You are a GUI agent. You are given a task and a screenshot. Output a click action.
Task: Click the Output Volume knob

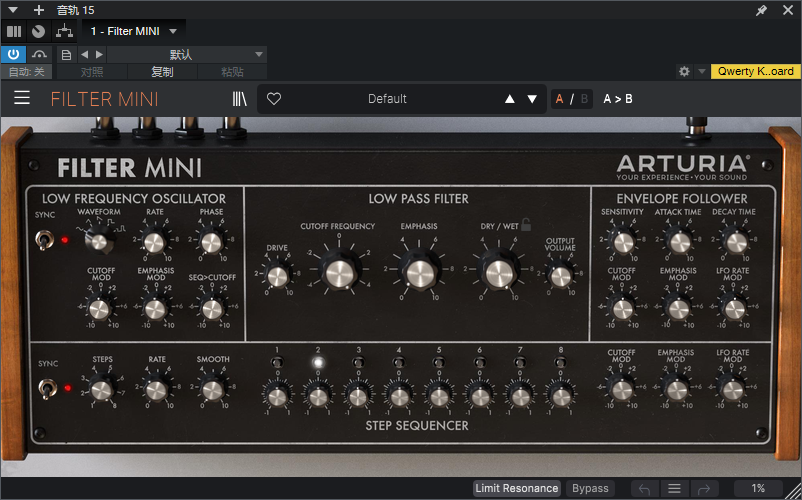[561, 277]
